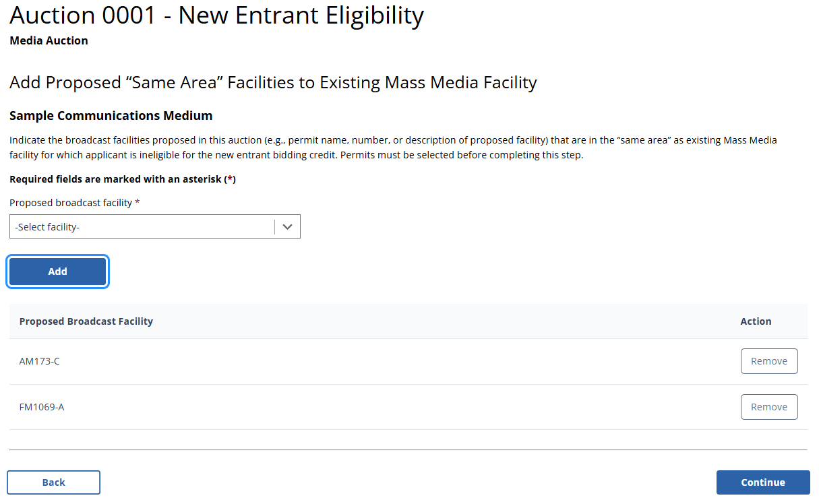Click the Sample Communications Medium heading
Image resolution: width=819 pixels, height=504 pixels.
pos(111,116)
